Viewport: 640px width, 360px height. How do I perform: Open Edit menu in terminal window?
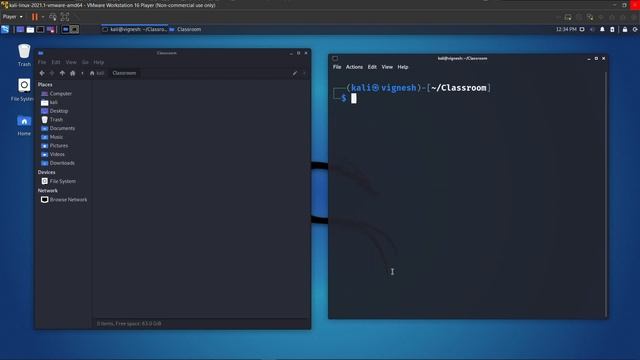point(372,67)
